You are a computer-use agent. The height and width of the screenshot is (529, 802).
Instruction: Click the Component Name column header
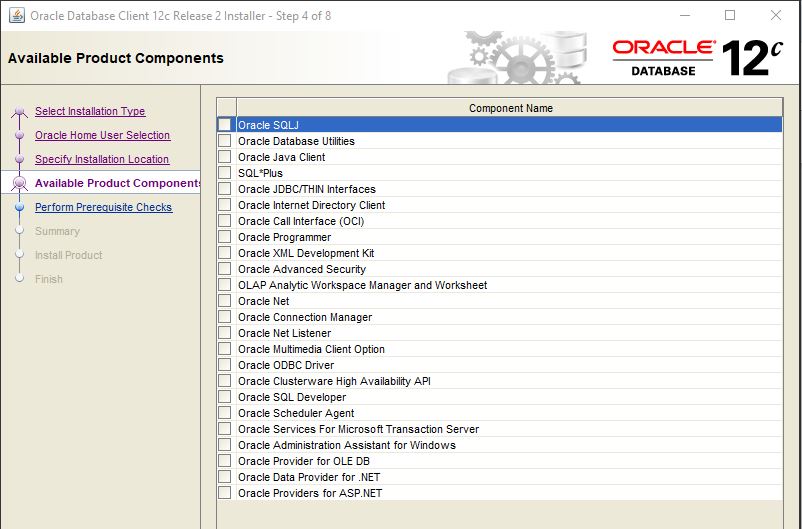coord(510,108)
